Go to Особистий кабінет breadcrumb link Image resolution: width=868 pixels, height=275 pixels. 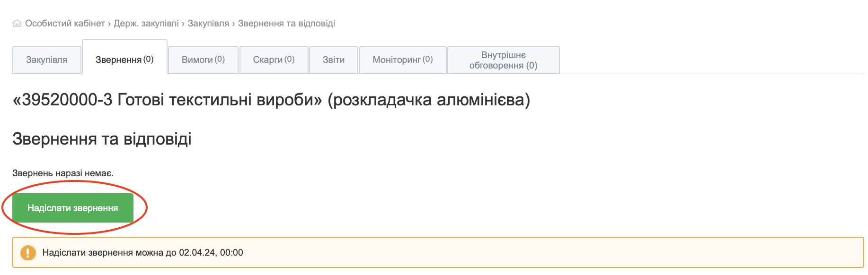(x=65, y=24)
